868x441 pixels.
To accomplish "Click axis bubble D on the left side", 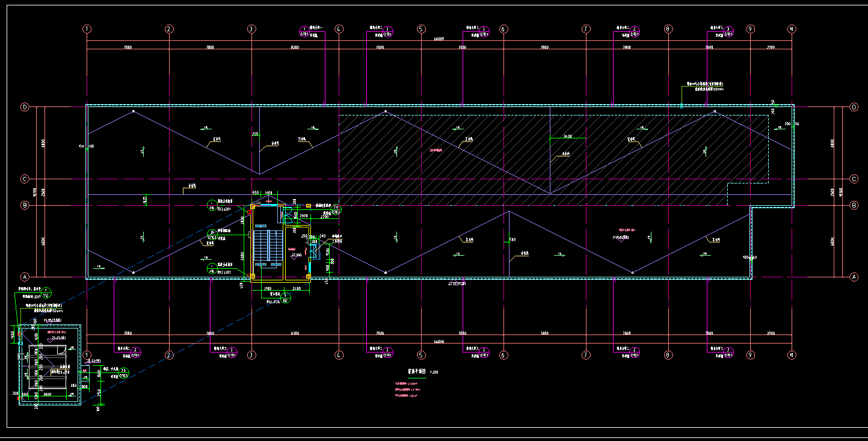I will 25,107.
